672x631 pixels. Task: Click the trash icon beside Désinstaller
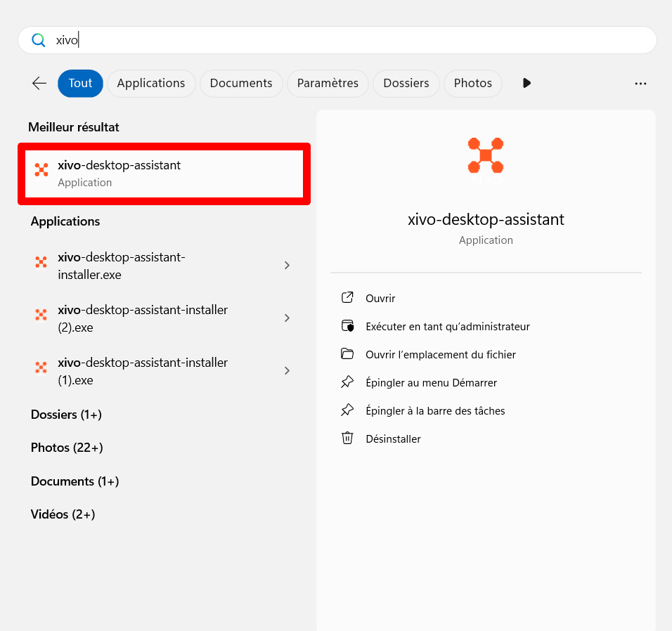click(347, 438)
